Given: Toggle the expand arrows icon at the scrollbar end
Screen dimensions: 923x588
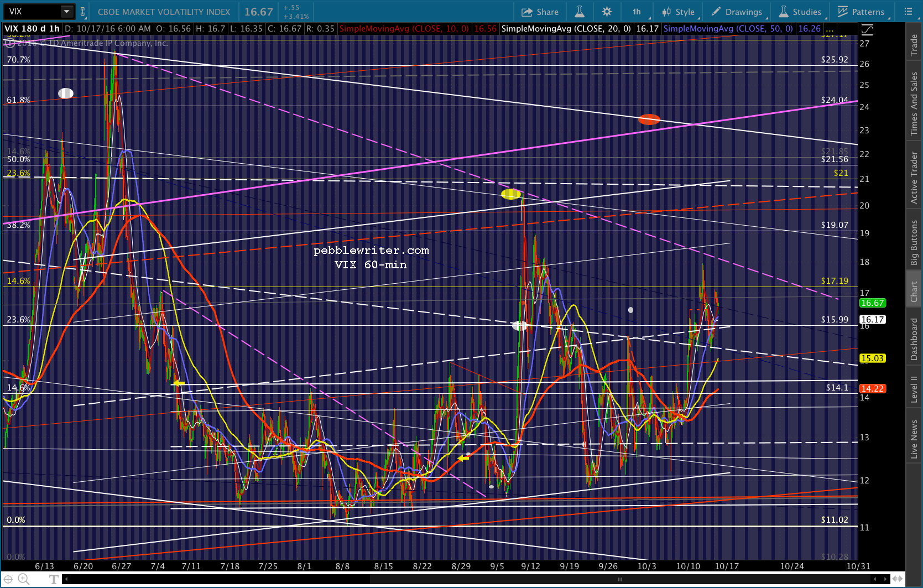Looking at the screenshot, I should coord(897,579).
